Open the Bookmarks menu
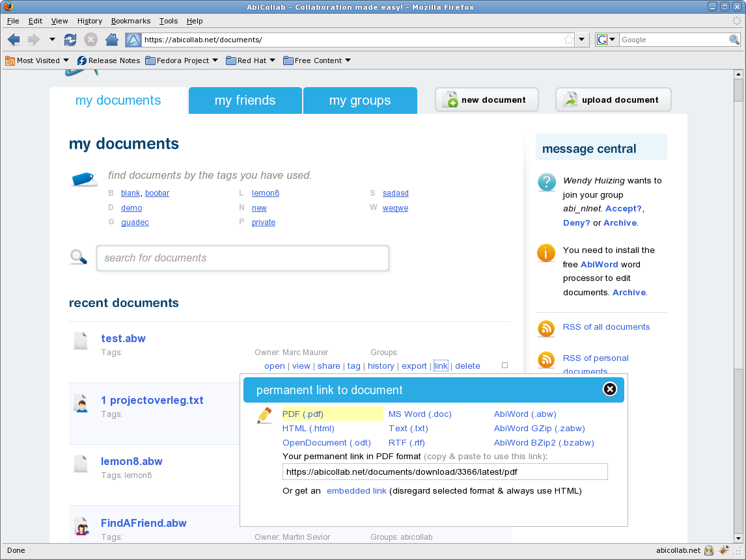The image size is (746, 560). (130, 21)
